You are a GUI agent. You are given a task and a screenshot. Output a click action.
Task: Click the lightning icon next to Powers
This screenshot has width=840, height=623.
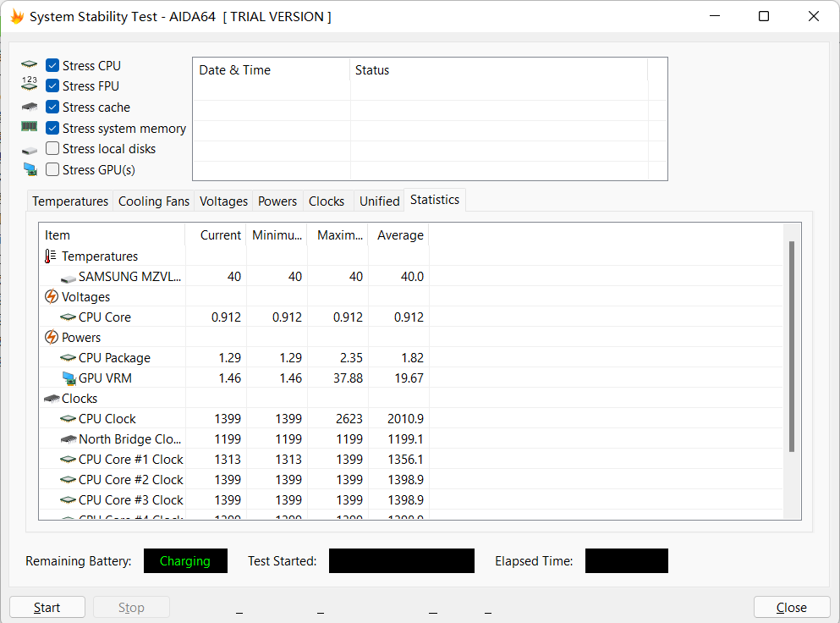pyautogui.click(x=51, y=338)
